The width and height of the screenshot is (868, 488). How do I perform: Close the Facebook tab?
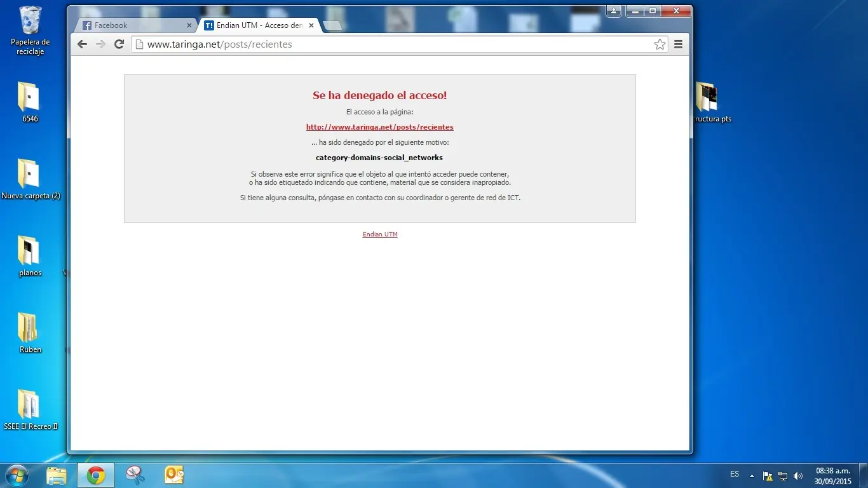click(189, 25)
